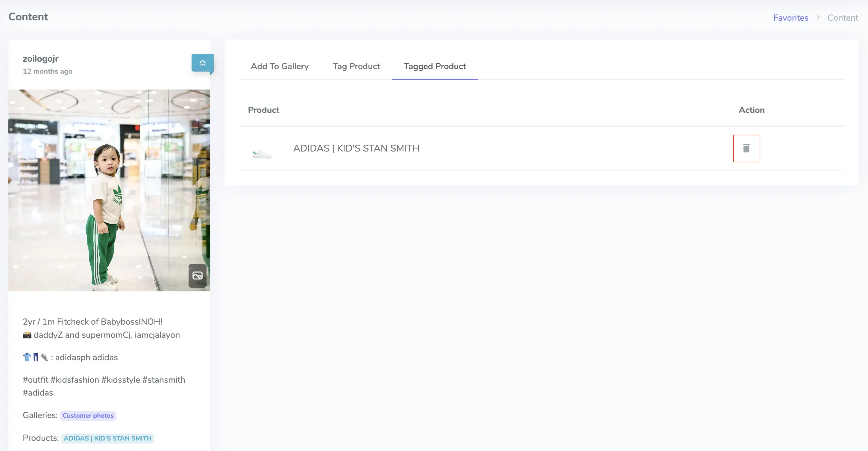The height and width of the screenshot is (451, 868).
Task: Select the ADIDAS | KID'S STAN SMITH product name
Action: 356,148
